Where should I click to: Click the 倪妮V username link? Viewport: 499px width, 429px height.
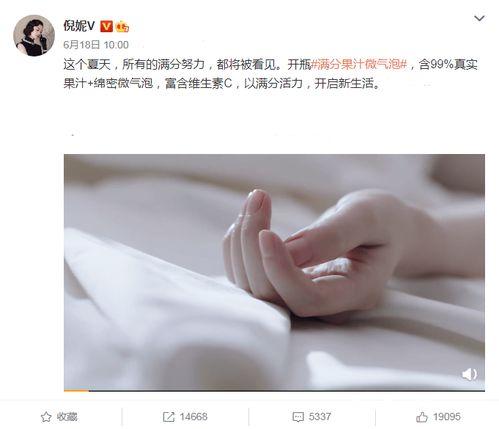tap(79, 26)
